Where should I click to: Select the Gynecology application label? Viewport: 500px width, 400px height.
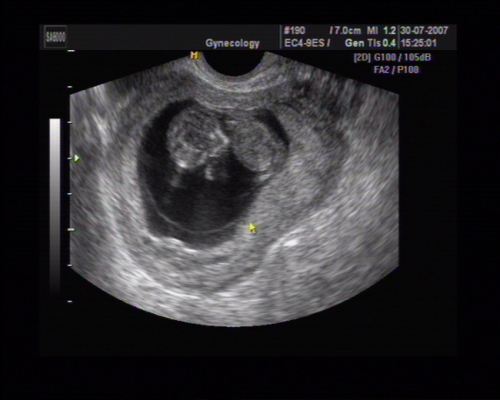(x=232, y=43)
